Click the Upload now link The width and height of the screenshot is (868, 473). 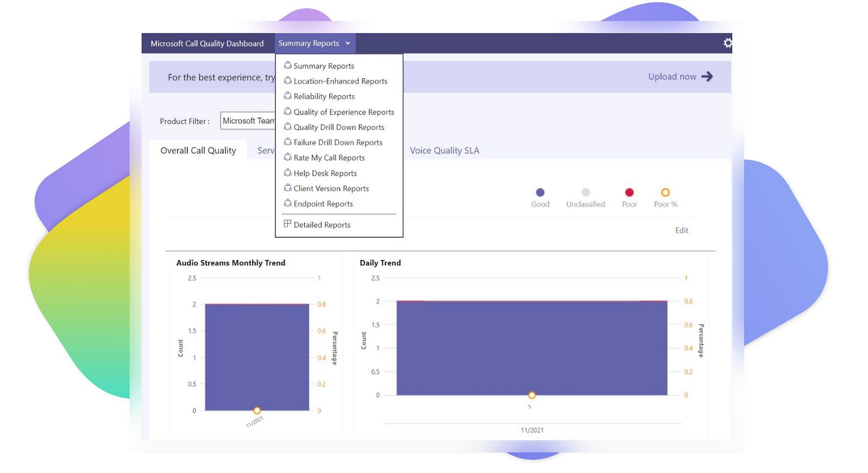pyautogui.click(x=672, y=77)
